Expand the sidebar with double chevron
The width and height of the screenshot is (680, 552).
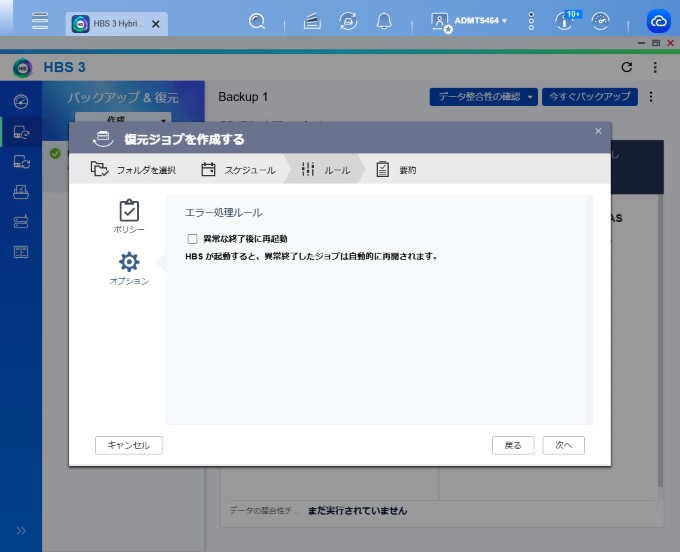[x=21, y=531]
